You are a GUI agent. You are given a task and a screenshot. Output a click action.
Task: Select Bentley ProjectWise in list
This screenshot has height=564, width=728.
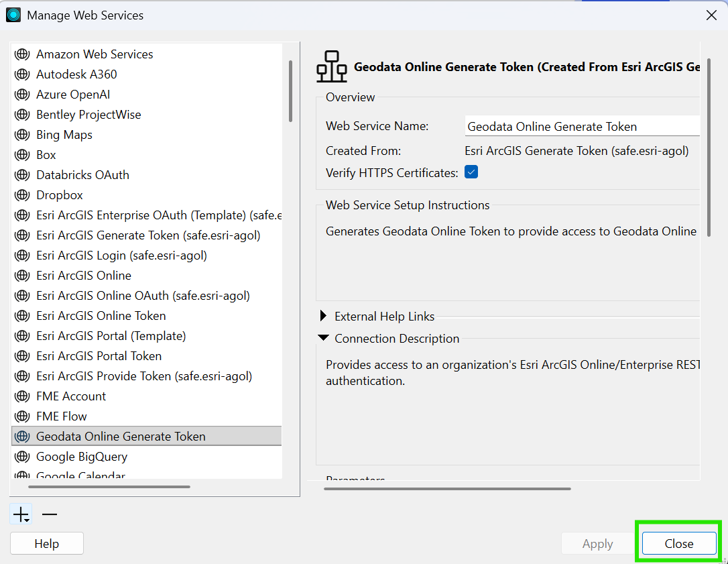(146, 115)
